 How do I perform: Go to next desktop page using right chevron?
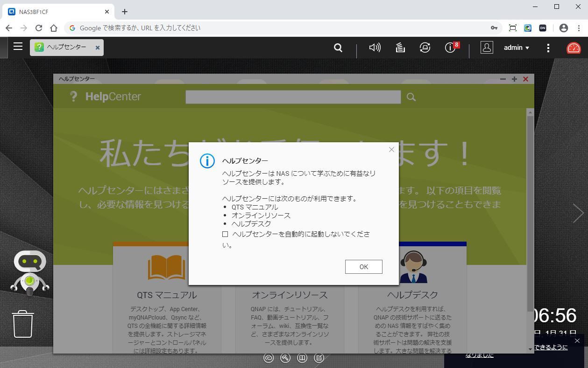coord(578,213)
